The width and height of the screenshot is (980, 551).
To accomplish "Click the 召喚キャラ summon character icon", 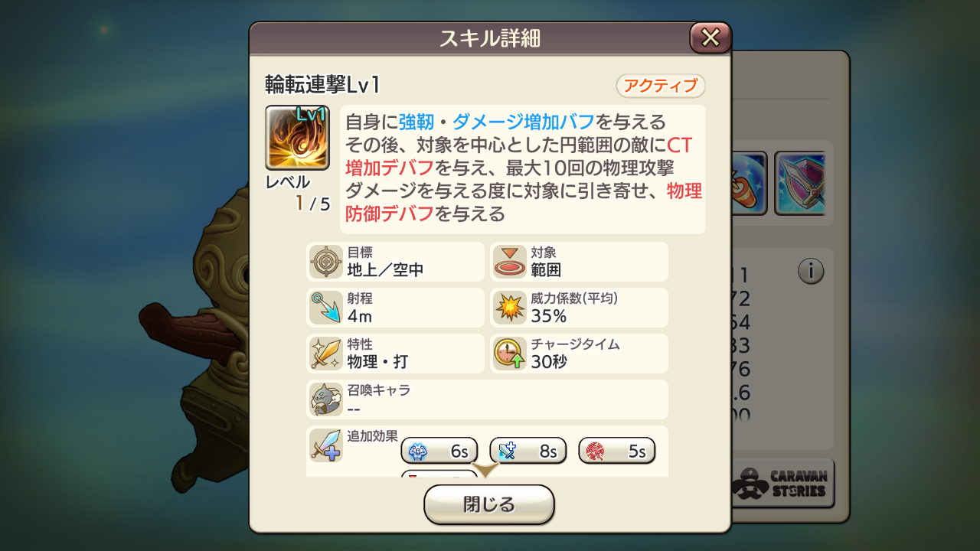I will [x=326, y=399].
